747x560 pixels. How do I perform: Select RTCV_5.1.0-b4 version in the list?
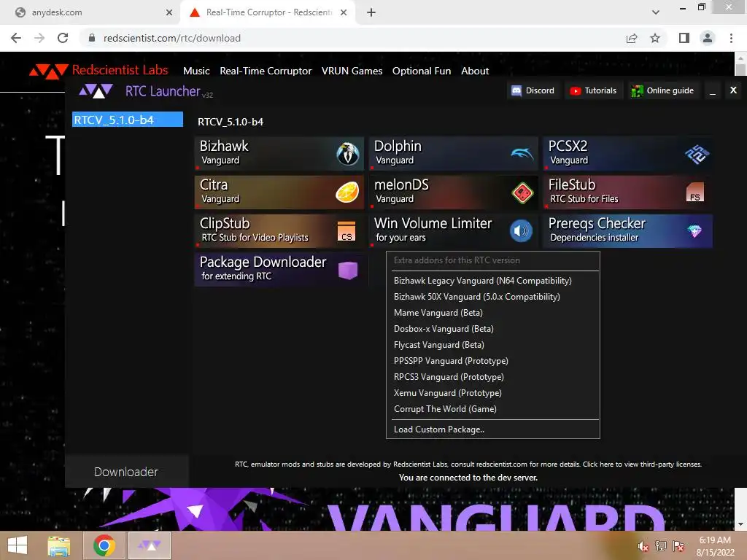pos(127,120)
